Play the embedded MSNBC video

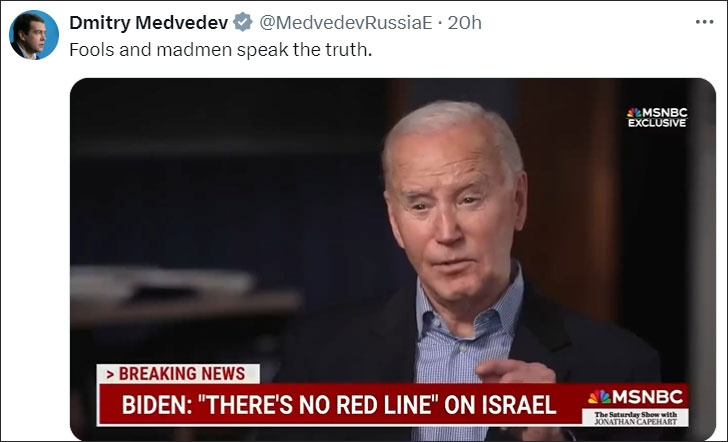[393, 260]
